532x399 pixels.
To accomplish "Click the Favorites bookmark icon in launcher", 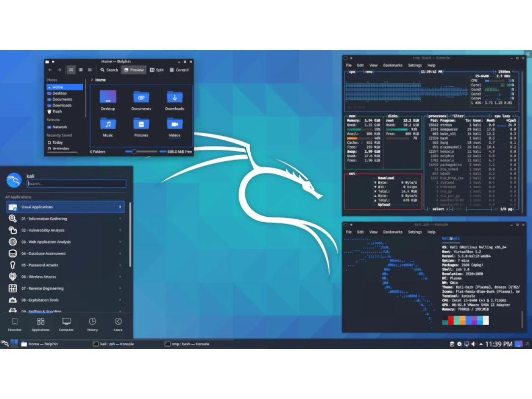I will coord(15,323).
